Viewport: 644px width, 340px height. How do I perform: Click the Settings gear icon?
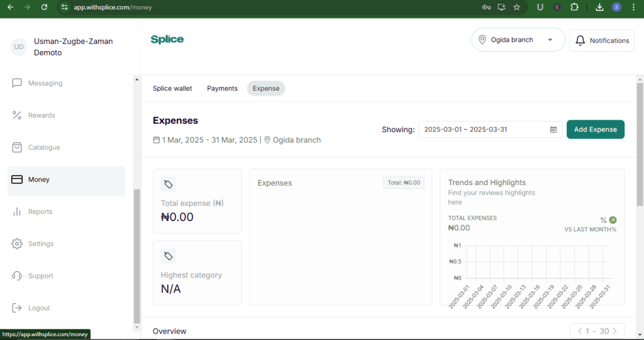pos(17,244)
